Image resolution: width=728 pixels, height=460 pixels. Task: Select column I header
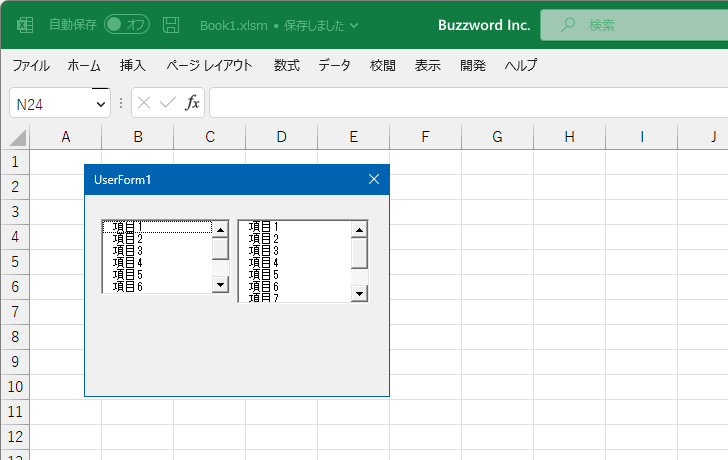pyautogui.click(x=642, y=137)
